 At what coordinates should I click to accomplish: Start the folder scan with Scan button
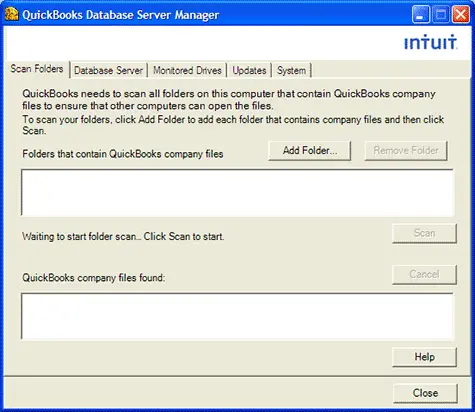click(424, 233)
